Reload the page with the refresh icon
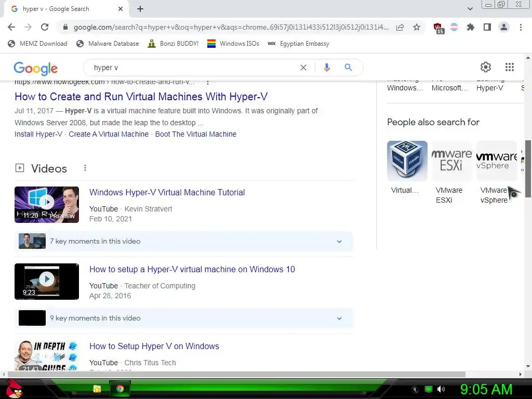The image size is (532, 399). [x=45, y=27]
